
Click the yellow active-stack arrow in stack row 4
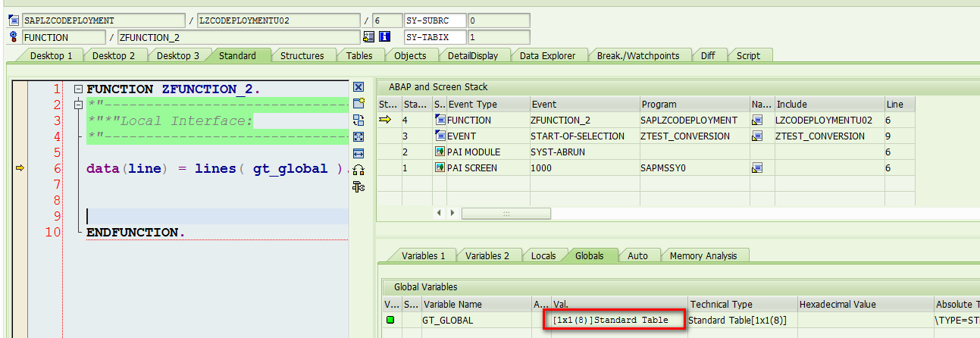pos(384,120)
